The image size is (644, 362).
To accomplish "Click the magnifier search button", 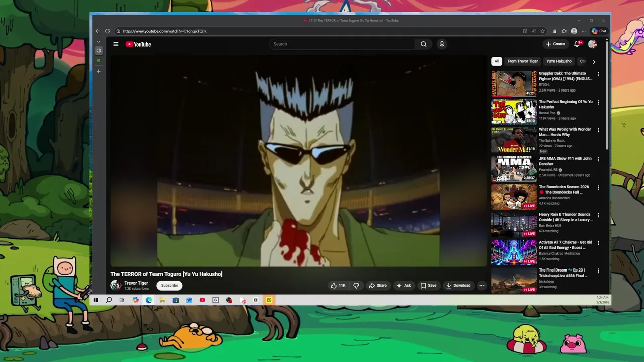I will pyautogui.click(x=424, y=44).
